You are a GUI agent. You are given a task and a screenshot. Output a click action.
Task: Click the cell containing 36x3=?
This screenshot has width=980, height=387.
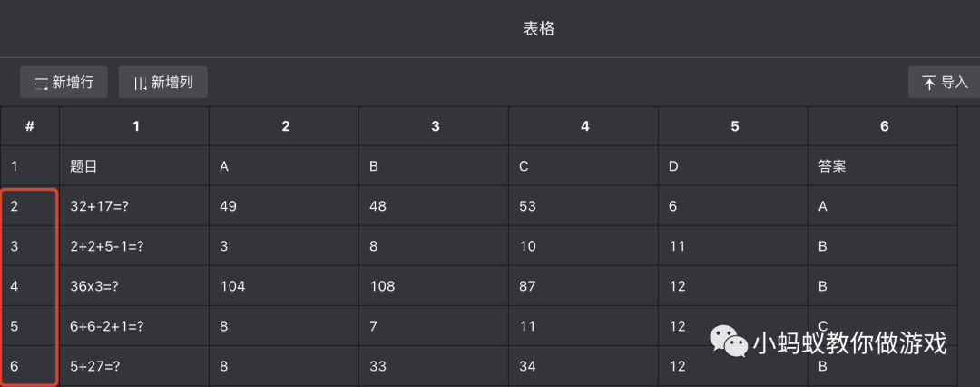[x=134, y=286]
